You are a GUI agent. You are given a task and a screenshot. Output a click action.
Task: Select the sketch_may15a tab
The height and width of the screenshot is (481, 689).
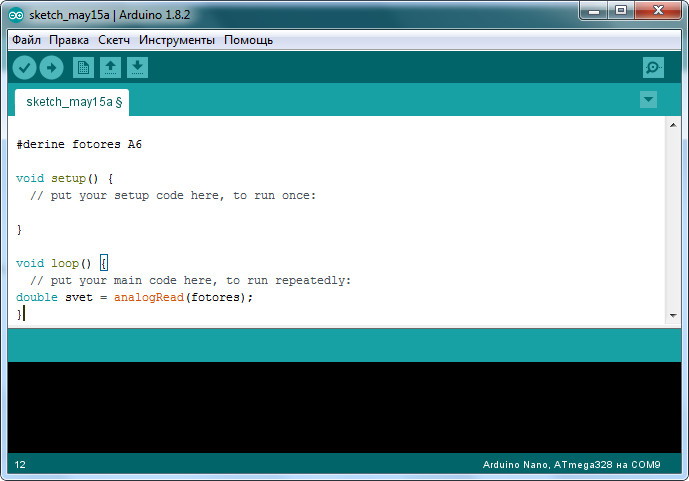click(x=72, y=102)
